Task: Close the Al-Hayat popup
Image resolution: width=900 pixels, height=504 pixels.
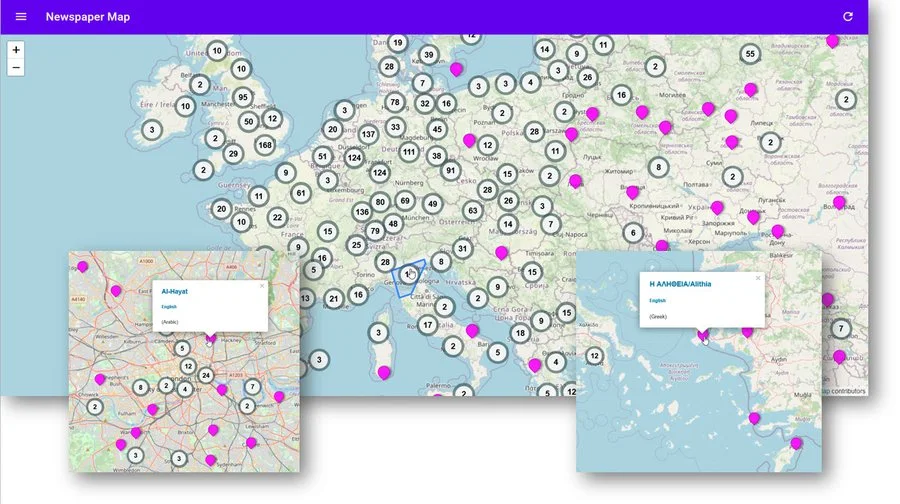Action: coord(262,285)
